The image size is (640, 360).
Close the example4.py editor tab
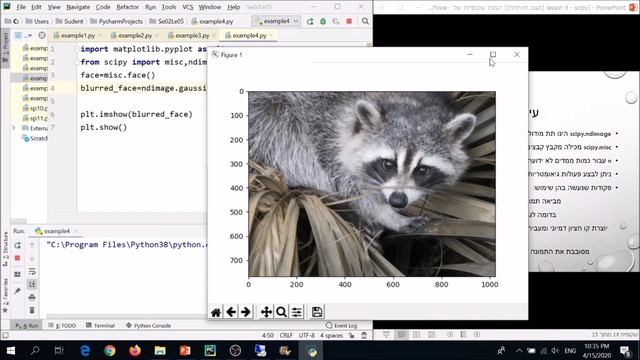click(271, 36)
